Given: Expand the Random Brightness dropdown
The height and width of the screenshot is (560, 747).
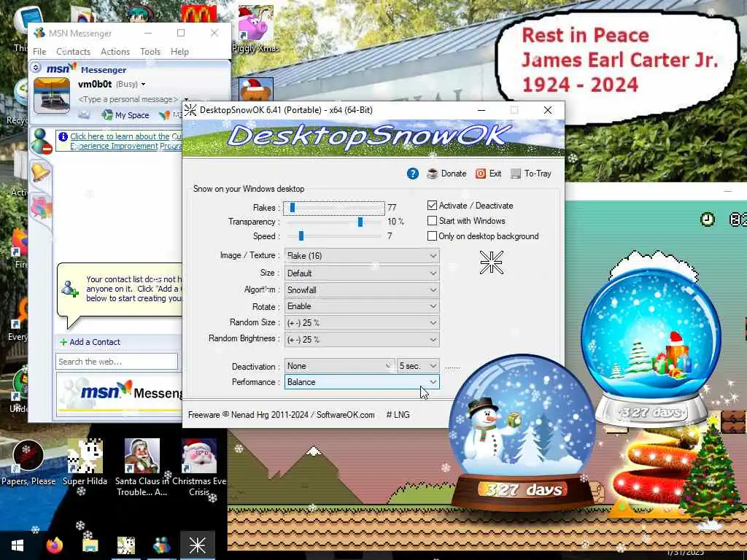Looking at the screenshot, I should [362, 340].
